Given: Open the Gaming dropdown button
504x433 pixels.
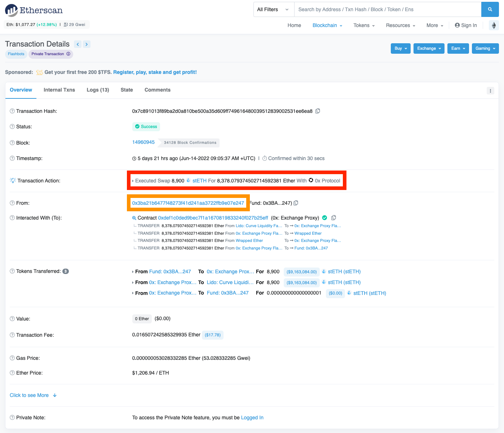Looking at the screenshot, I should (x=485, y=48).
